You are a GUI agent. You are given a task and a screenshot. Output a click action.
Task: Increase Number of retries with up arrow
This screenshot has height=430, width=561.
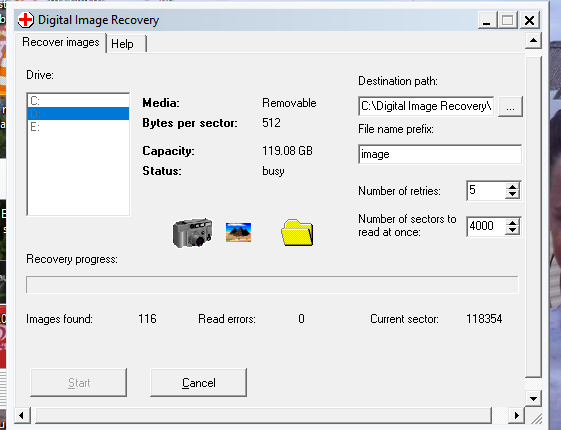513,187
